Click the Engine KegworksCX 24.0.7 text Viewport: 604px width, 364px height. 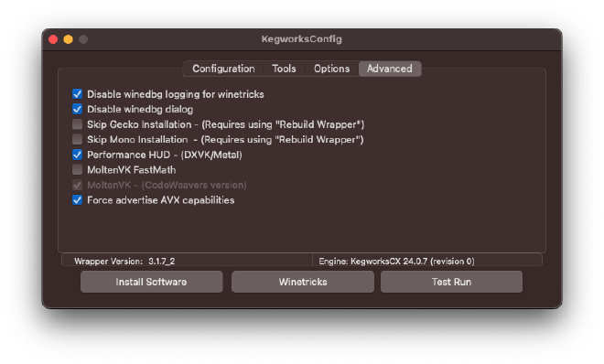(x=396, y=262)
